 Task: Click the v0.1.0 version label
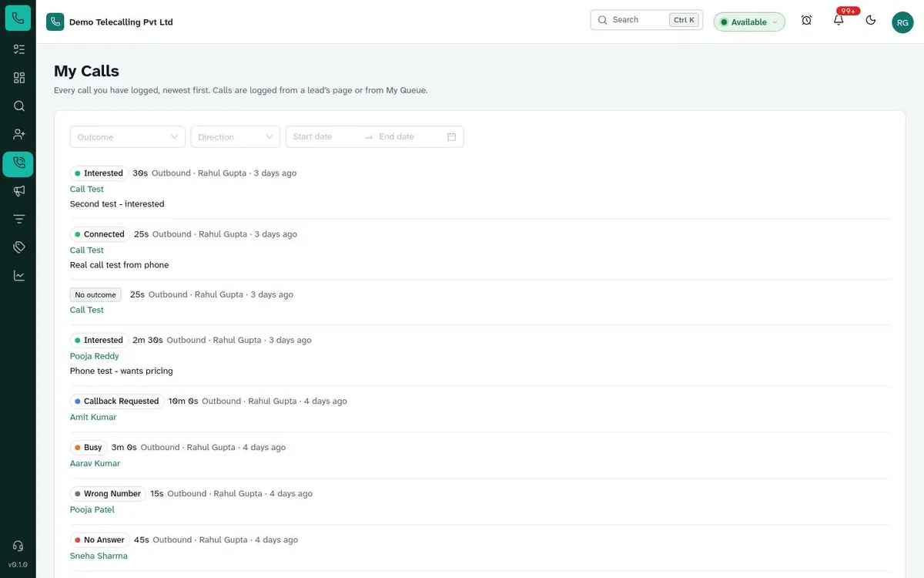[18, 565]
